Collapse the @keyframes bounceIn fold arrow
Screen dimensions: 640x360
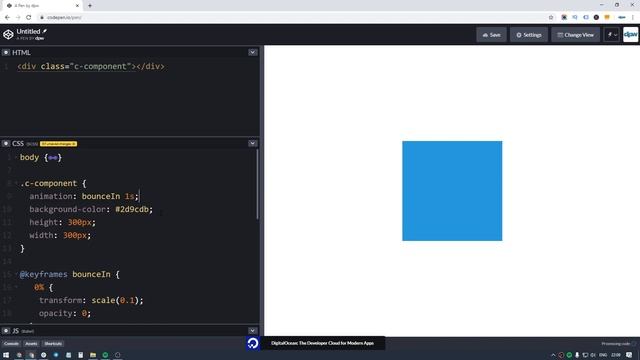coord(16,274)
